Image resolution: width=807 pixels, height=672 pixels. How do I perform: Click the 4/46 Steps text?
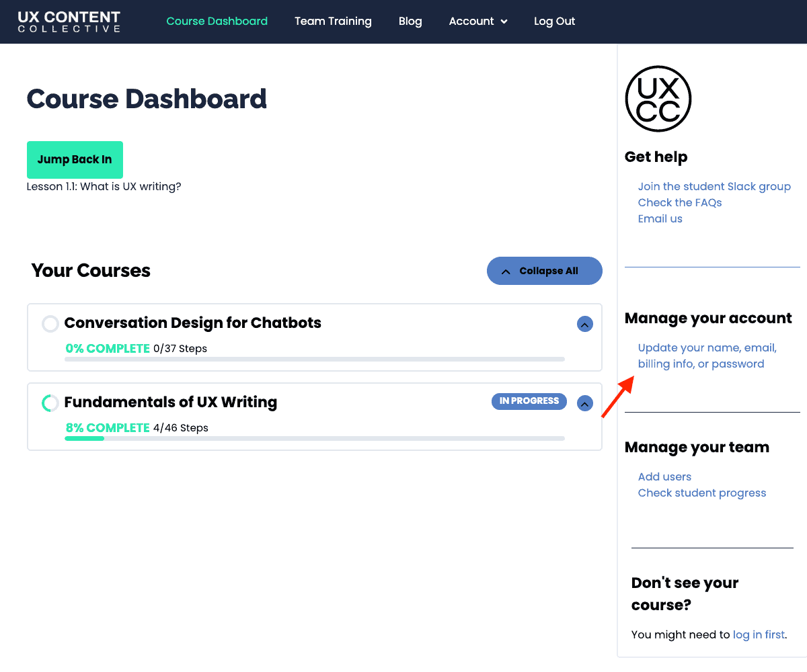click(181, 428)
